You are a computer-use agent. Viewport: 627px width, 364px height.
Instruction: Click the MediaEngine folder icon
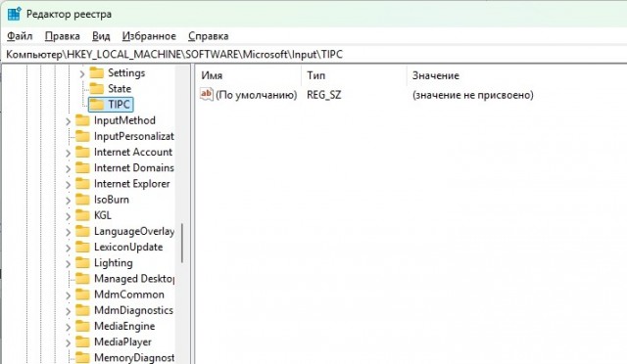[x=82, y=326]
